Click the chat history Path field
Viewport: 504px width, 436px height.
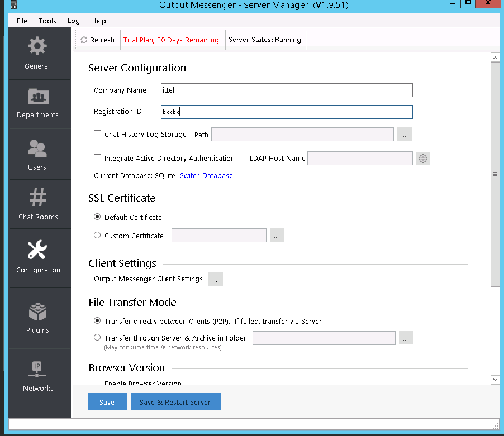(302, 134)
